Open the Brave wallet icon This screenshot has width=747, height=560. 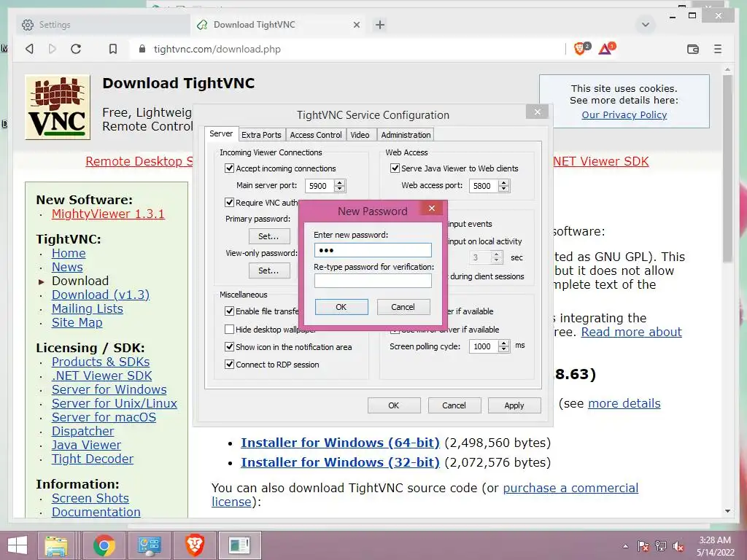[693, 49]
